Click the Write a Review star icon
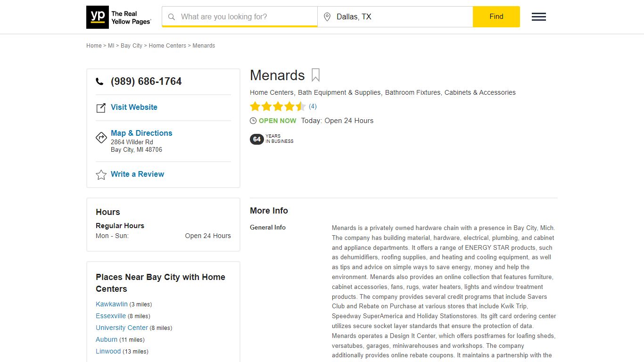The width and height of the screenshot is (644, 362). click(101, 175)
